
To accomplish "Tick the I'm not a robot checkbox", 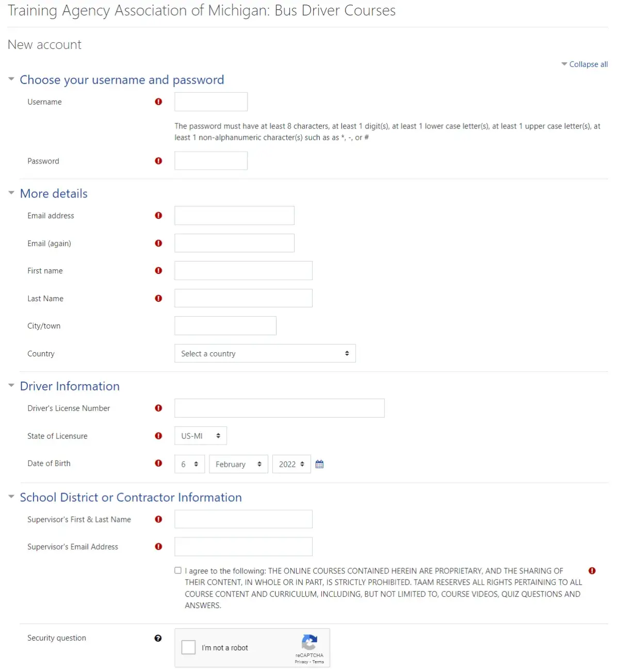I will pos(189,647).
